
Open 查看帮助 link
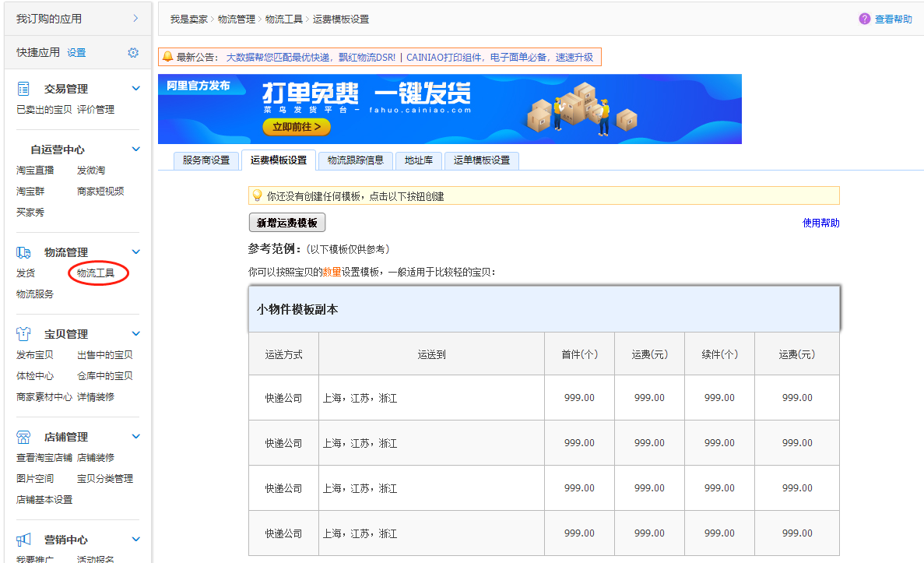894,19
